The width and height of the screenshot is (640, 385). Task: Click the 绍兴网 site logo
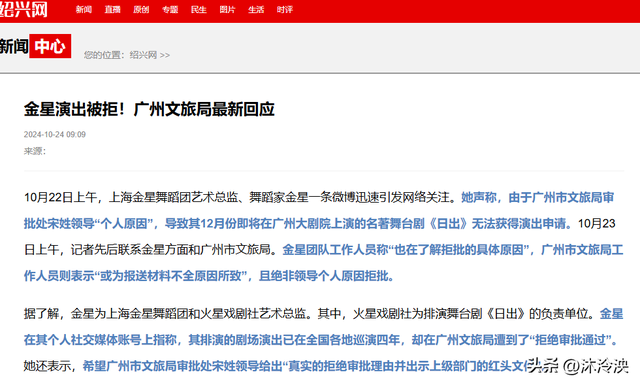tap(24, 9)
